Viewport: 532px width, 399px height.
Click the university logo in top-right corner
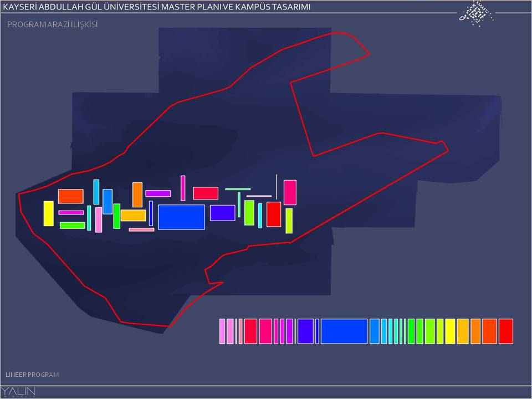click(477, 12)
